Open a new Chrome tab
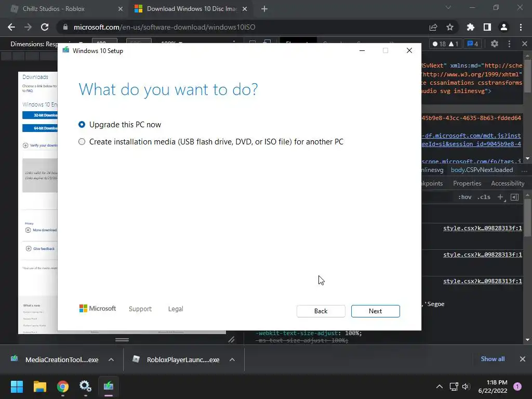This screenshot has height=399, width=532. 264,9
